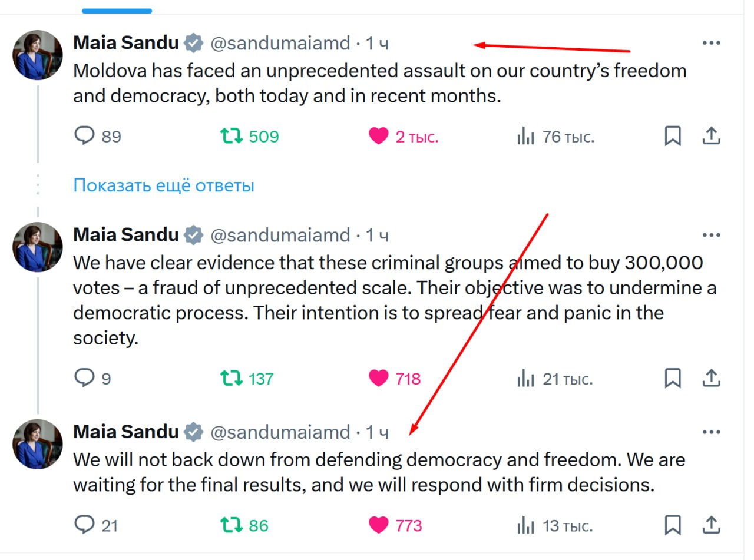Retweet the post with 137 reposts
Viewport: 754px width, 560px height.
click(232, 378)
